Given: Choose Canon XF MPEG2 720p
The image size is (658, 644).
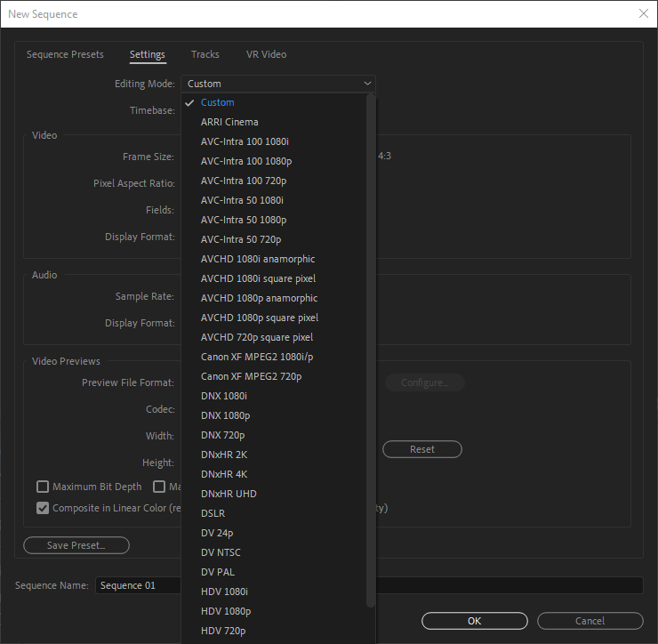Looking at the screenshot, I should [274, 376].
